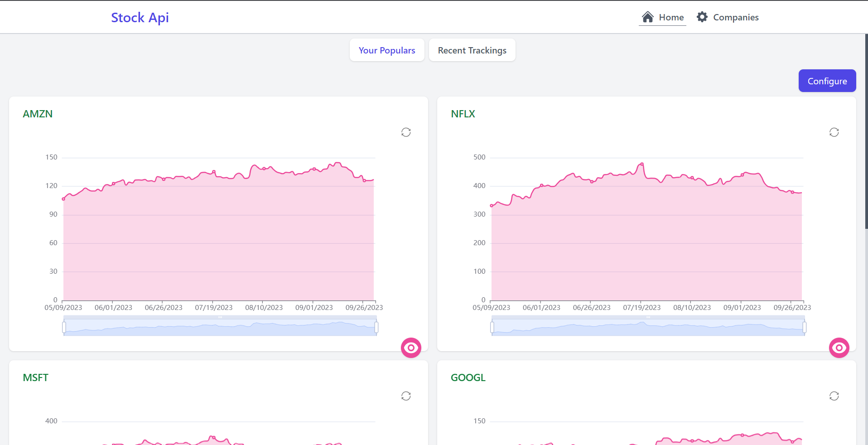The width and height of the screenshot is (868, 445).
Task: Click the Stock Api logo title
Action: click(140, 17)
